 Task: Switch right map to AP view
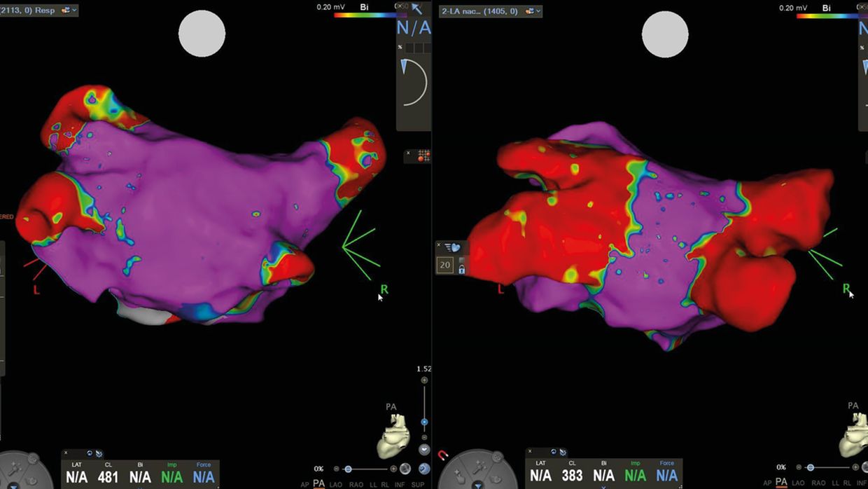pyautogui.click(x=767, y=483)
